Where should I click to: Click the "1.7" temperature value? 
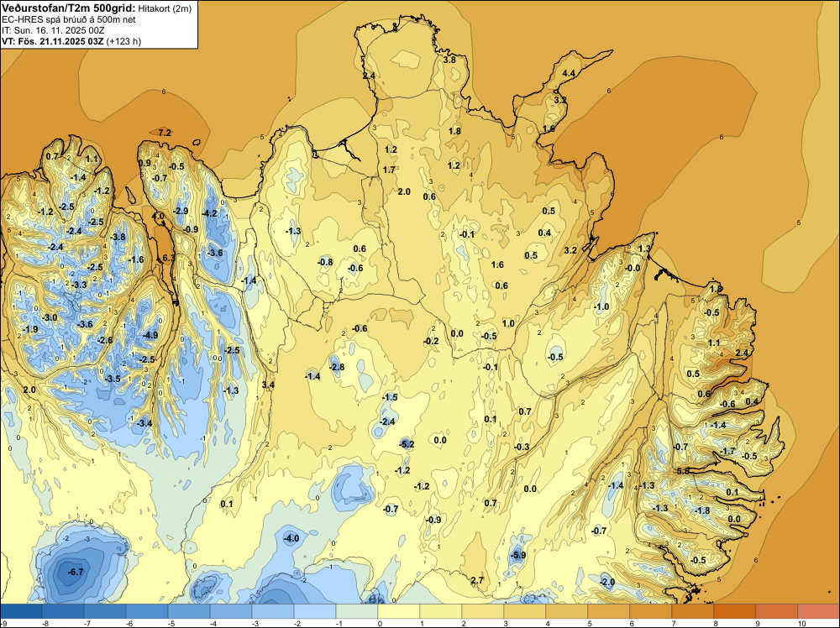[x=389, y=170]
